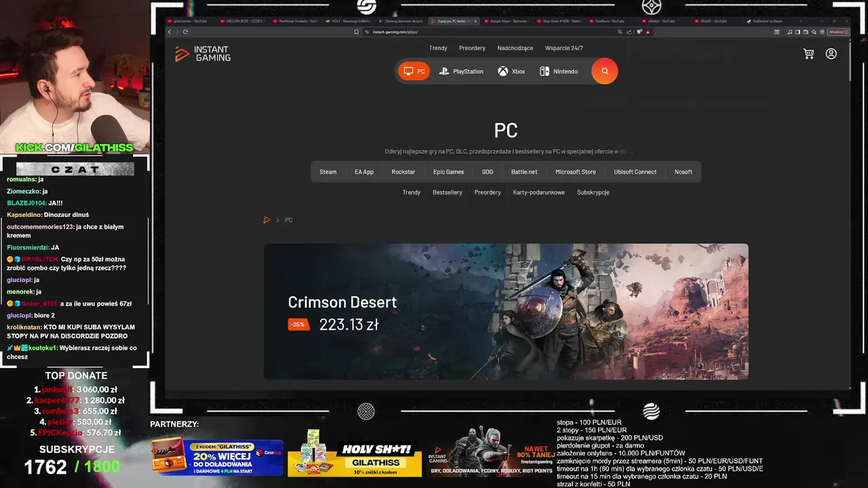Click the CaseHug partner banner
The width and height of the screenshot is (868, 488).
pyautogui.click(x=217, y=457)
